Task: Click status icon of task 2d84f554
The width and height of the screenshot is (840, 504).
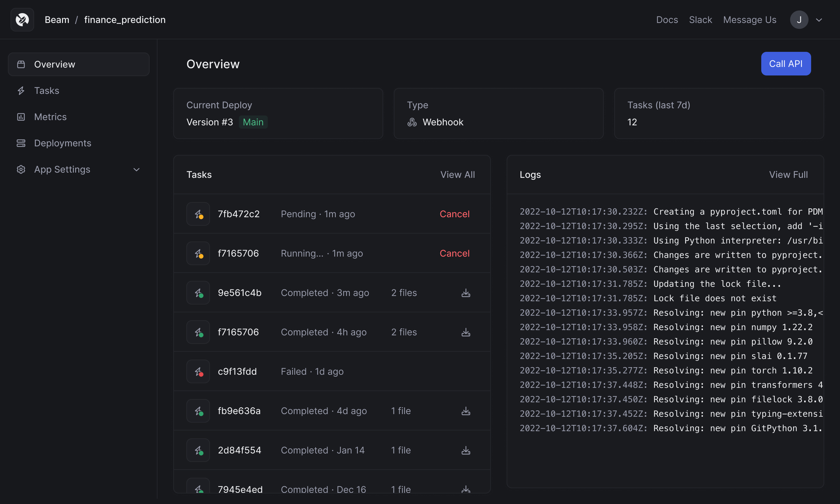Action: click(198, 450)
